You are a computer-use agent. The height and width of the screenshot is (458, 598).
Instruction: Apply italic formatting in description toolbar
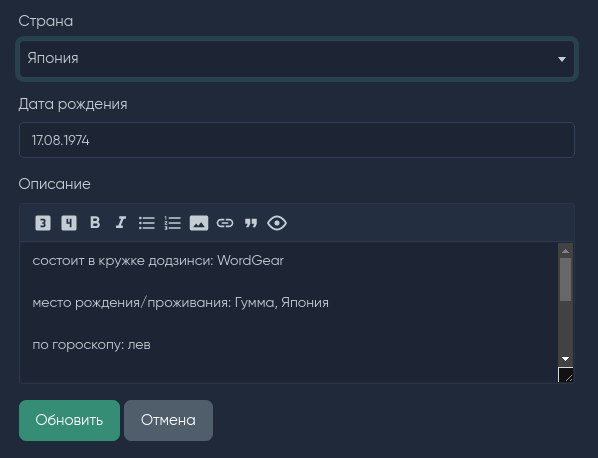tap(121, 222)
